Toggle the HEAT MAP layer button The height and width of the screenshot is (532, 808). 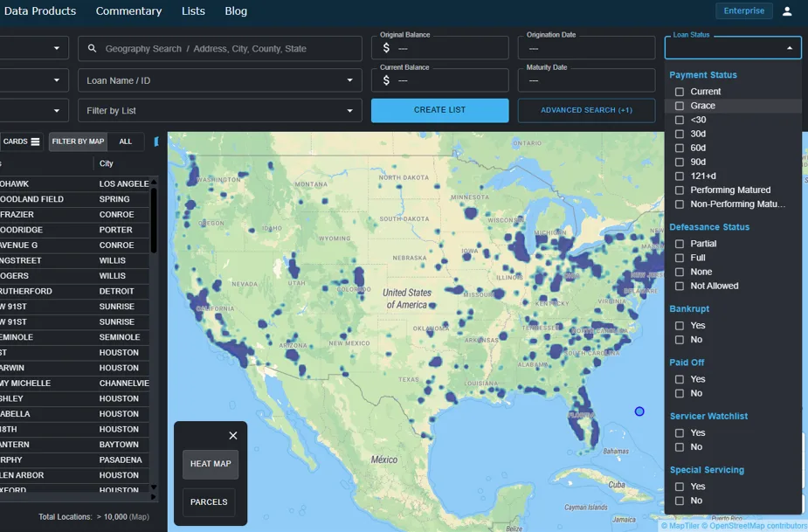(x=210, y=464)
